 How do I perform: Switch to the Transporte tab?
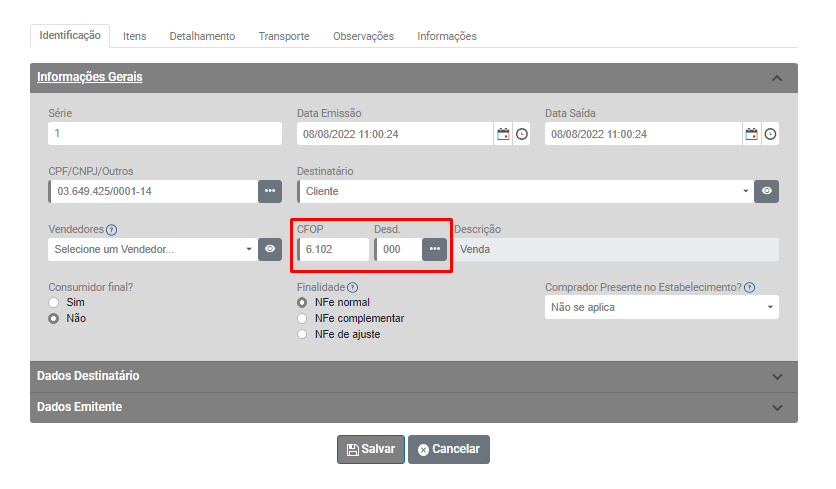coord(284,36)
